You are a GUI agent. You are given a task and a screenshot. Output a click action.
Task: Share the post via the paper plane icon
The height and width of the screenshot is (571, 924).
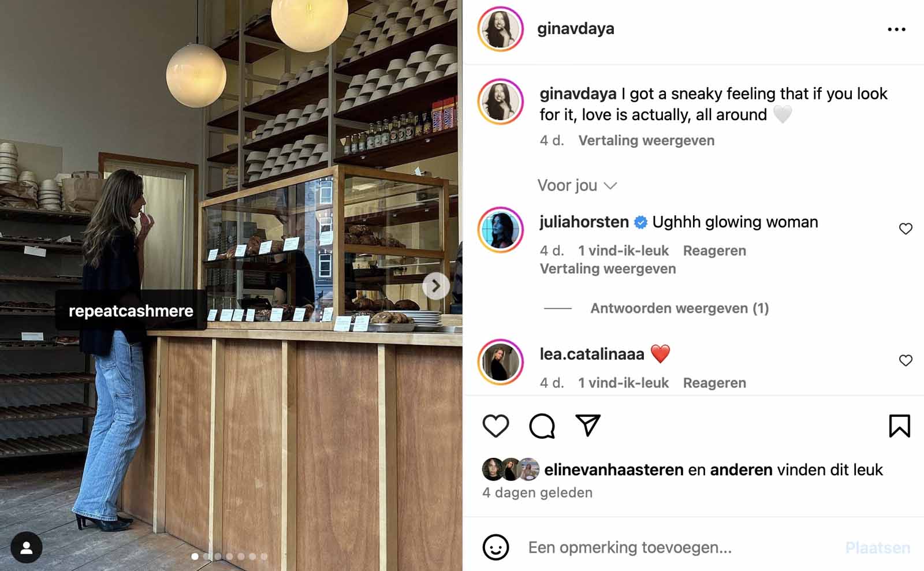pos(588,426)
